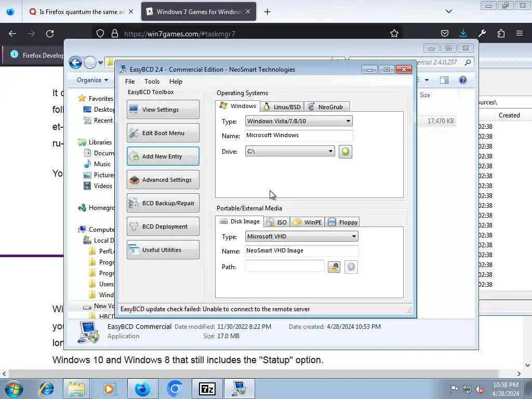This screenshot has height=399, width=532.
Task: Switch to the NeoGrub tab
Action: click(326, 107)
